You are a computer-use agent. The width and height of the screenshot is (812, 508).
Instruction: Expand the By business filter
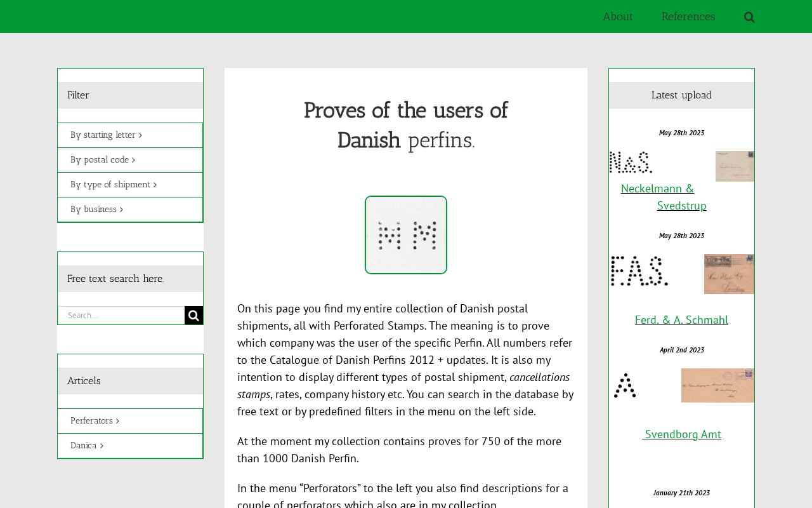coord(96,210)
